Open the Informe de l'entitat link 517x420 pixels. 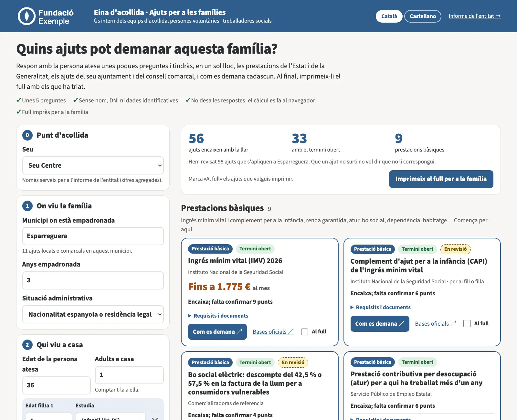pyautogui.click(x=475, y=16)
